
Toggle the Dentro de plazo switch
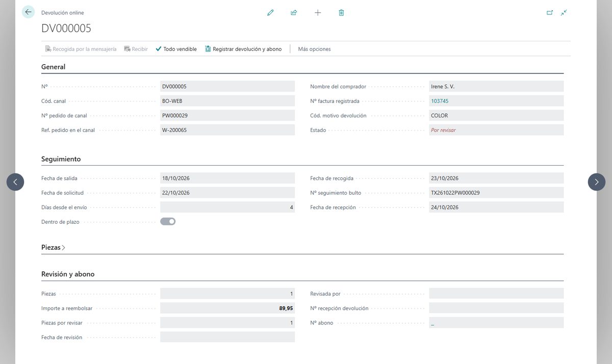[168, 221]
